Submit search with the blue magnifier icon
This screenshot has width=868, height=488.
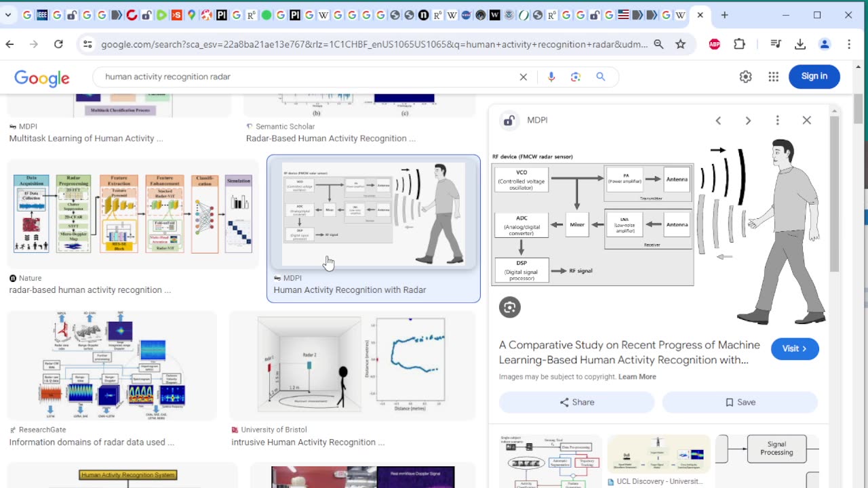pyautogui.click(x=600, y=77)
